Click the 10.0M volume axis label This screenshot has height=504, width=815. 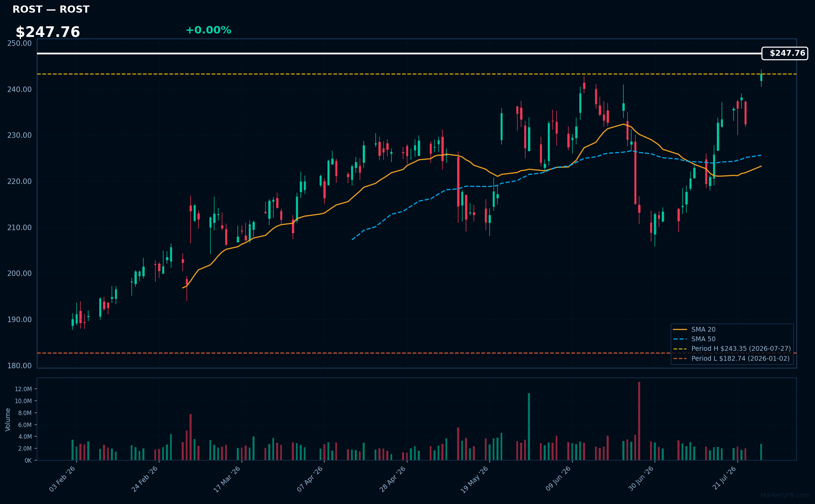23,401
